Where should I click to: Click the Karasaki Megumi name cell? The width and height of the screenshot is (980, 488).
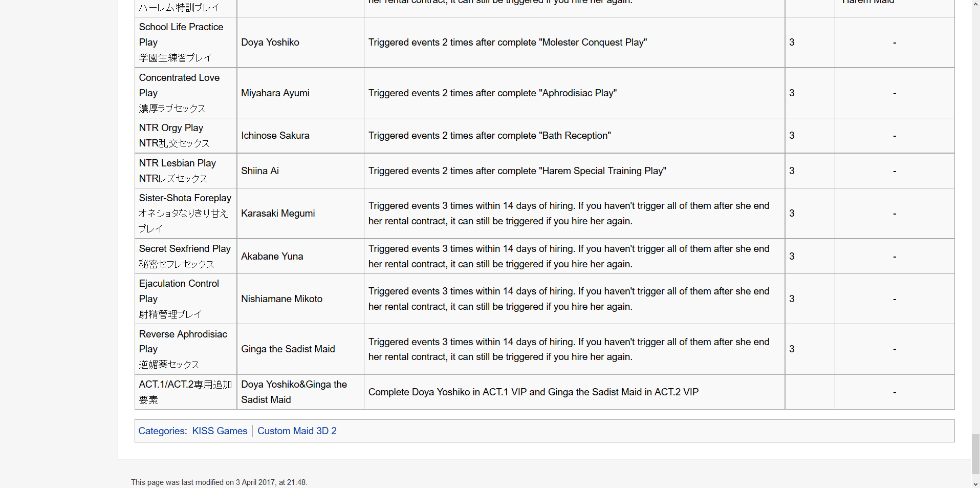pyautogui.click(x=278, y=214)
